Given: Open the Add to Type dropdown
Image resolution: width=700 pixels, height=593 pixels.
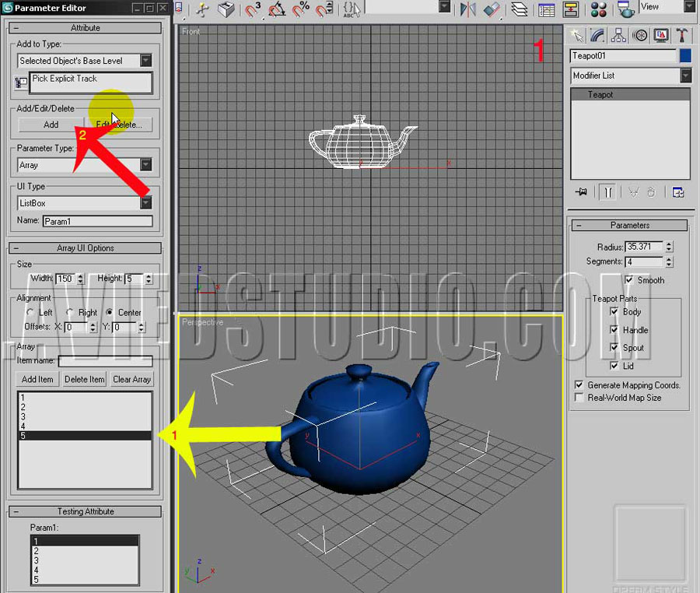Looking at the screenshot, I should coord(146,60).
